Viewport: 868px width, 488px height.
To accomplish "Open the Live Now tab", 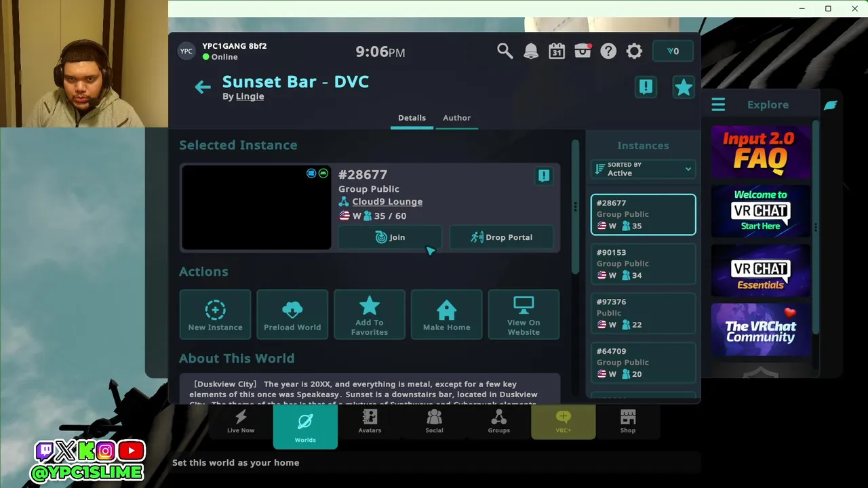I will 241,422.
